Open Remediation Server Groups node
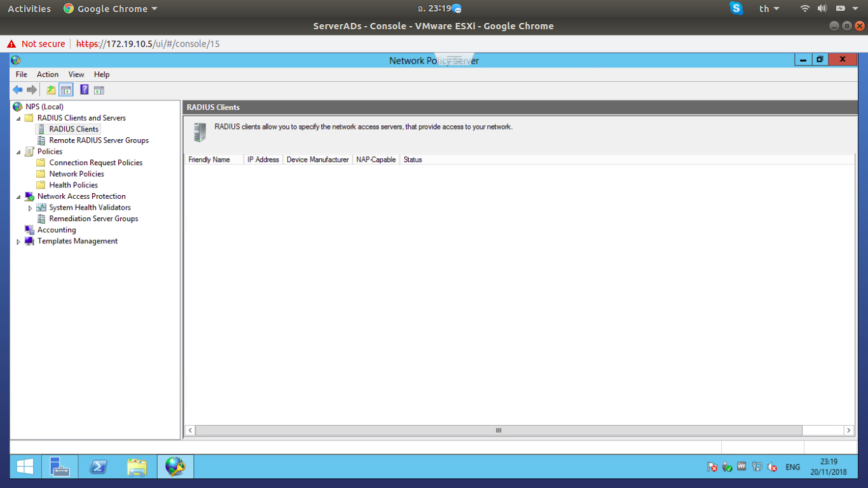868x488 pixels. (94, 219)
